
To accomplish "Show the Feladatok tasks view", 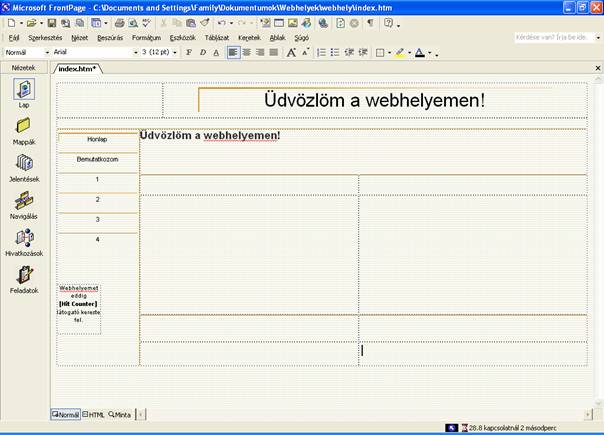I will tap(23, 275).
